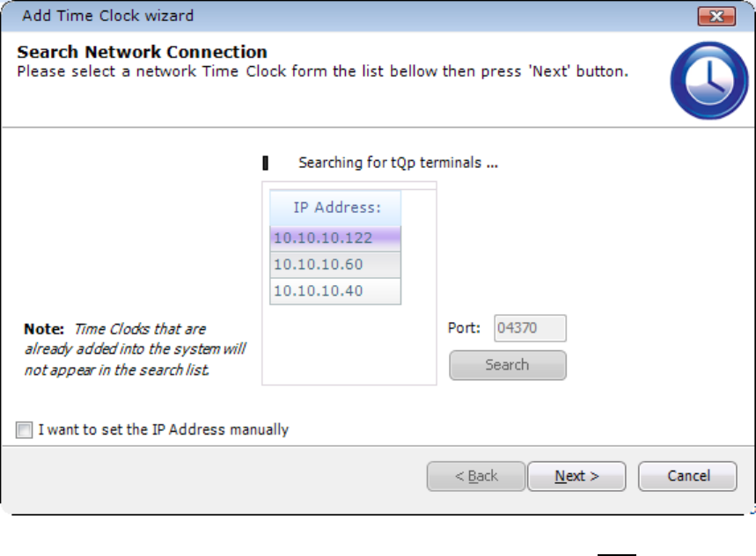Click the black search progress indicator block

point(265,163)
